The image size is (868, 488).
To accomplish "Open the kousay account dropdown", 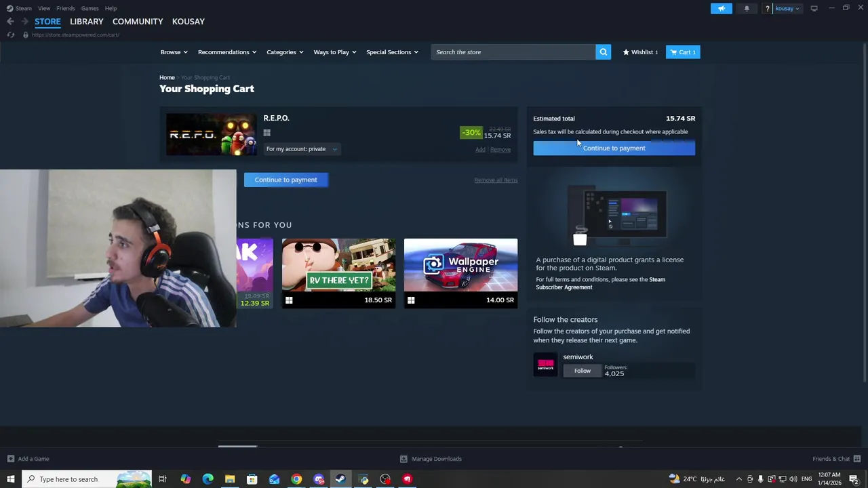I will pyautogui.click(x=787, y=8).
